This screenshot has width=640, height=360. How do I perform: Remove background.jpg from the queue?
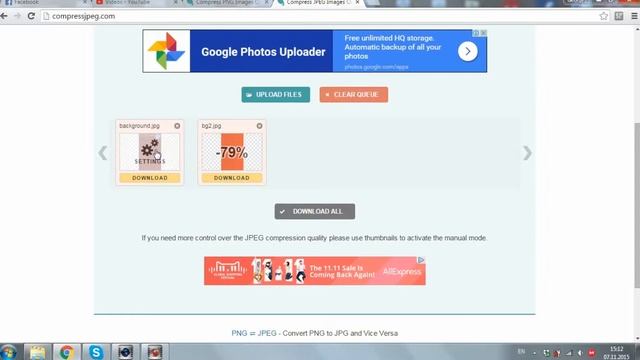[x=177, y=126]
